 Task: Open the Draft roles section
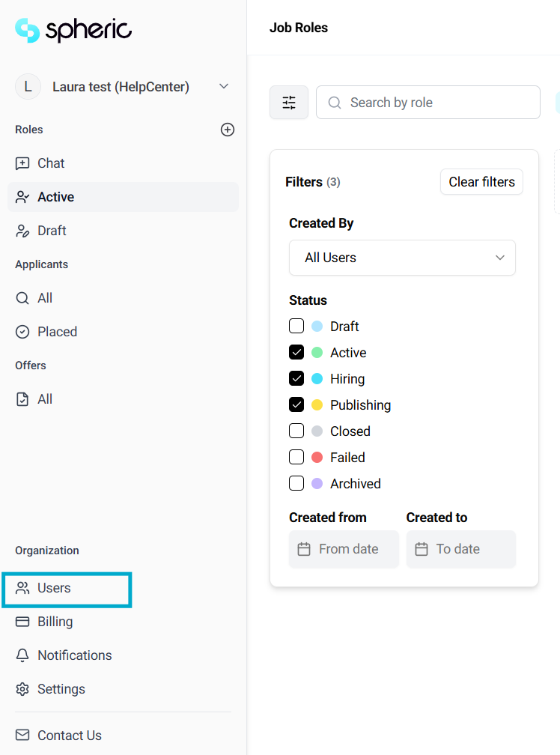[x=52, y=231]
